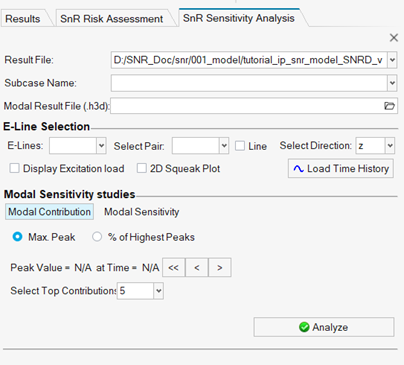Enable 2D Squeak Plot checkbox
This screenshot has width=404, height=365.
(x=142, y=168)
